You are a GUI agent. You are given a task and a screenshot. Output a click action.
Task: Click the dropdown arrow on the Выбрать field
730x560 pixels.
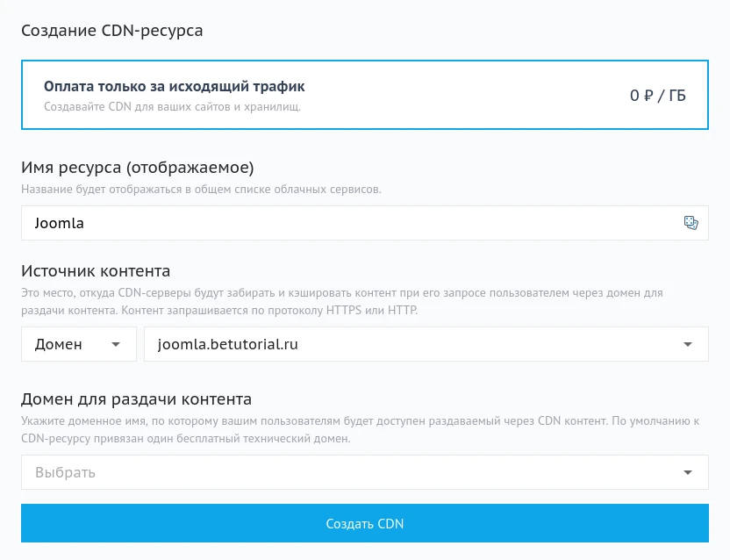(688, 472)
